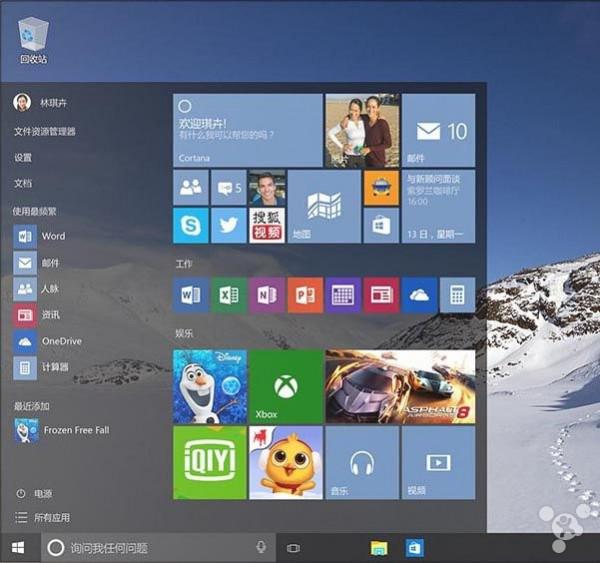Open the calendar tile 13日, 星期一

click(439, 207)
